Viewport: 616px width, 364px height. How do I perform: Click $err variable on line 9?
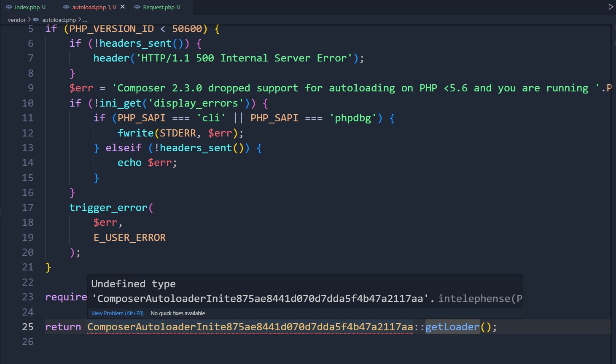pyautogui.click(x=81, y=88)
